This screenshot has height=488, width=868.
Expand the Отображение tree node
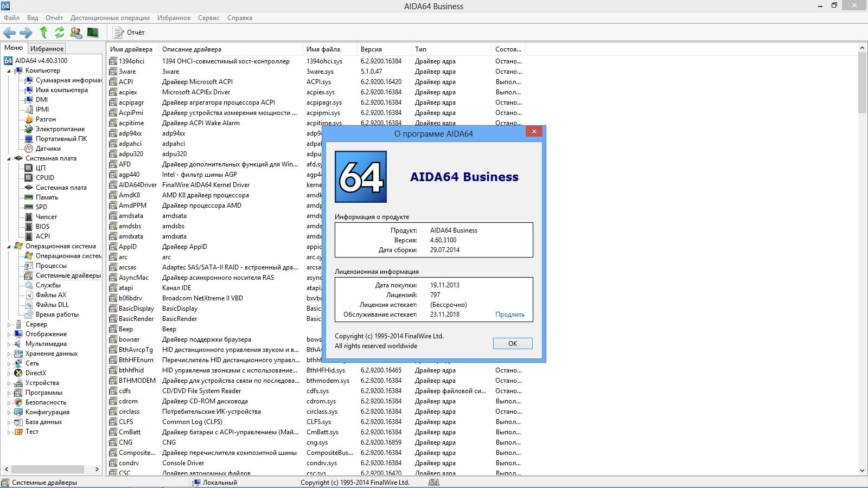[x=9, y=335]
